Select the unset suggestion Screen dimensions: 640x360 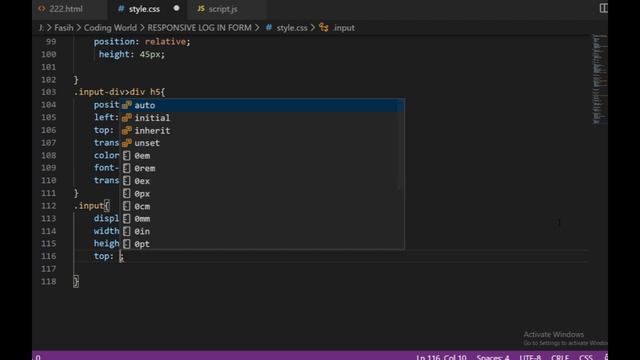(x=262, y=143)
